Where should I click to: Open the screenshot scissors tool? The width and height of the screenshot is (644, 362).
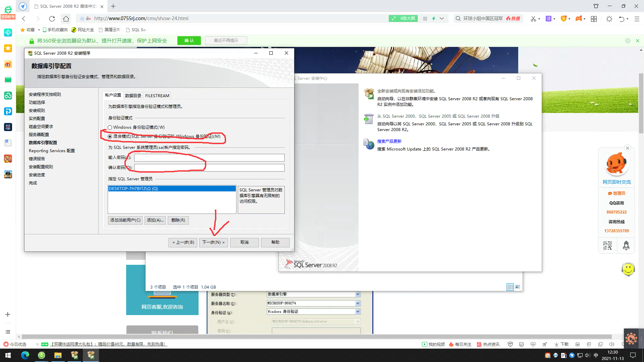pyautogui.click(x=533, y=19)
